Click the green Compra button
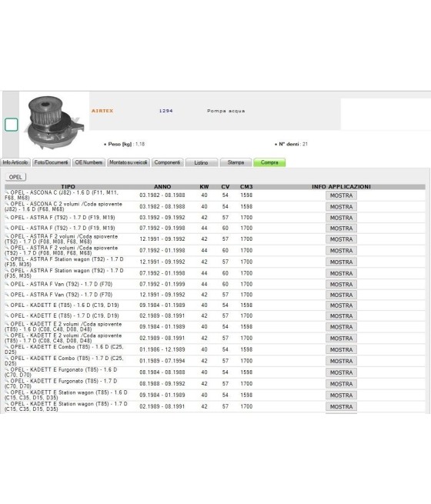Screen dimensions: 431x504 (x=269, y=162)
